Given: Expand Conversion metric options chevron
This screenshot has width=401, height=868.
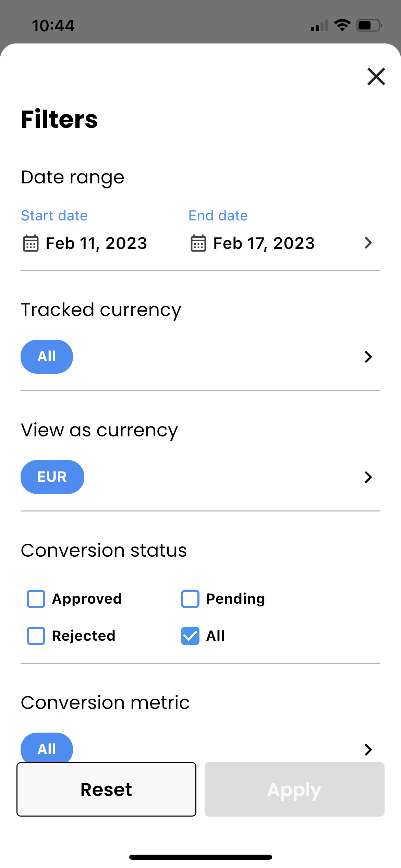Looking at the screenshot, I should (368, 749).
